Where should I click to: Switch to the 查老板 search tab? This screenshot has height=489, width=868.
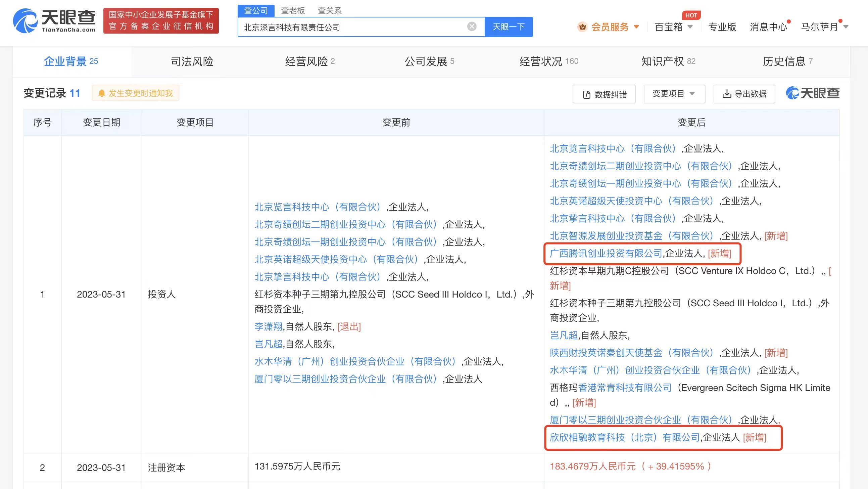coord(293,11)
